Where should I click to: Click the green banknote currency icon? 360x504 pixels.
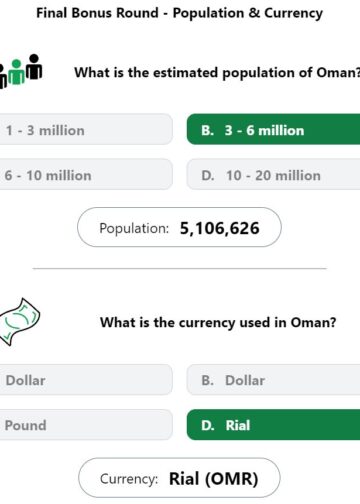click(x=20, y=321)
